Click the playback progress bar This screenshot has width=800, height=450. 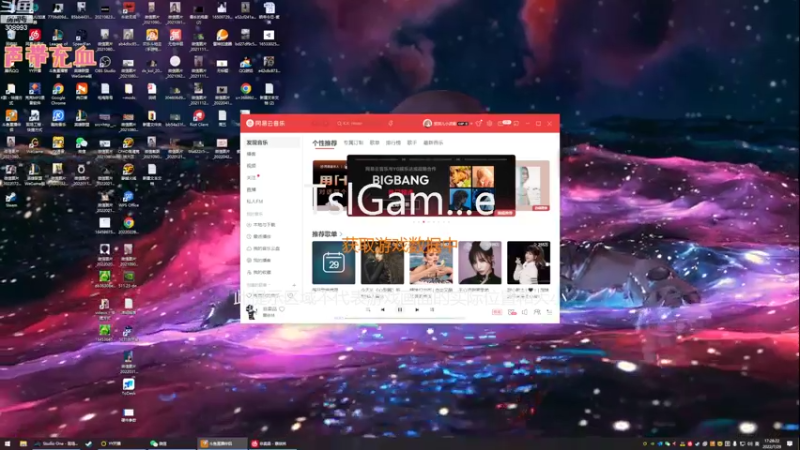405,318
